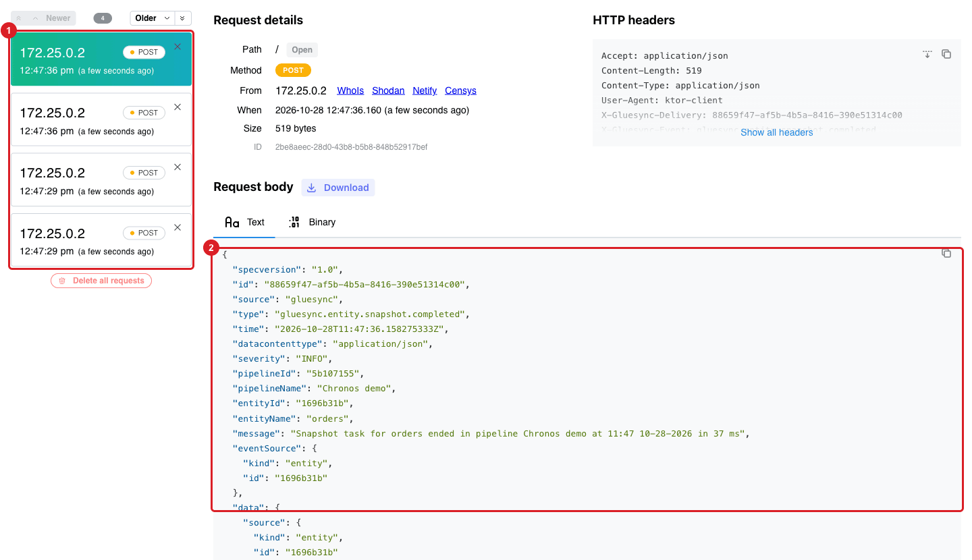The height and width of the screenshot is (560, 972).
Task: Click Delete all requests
Action: pos(101,281)
